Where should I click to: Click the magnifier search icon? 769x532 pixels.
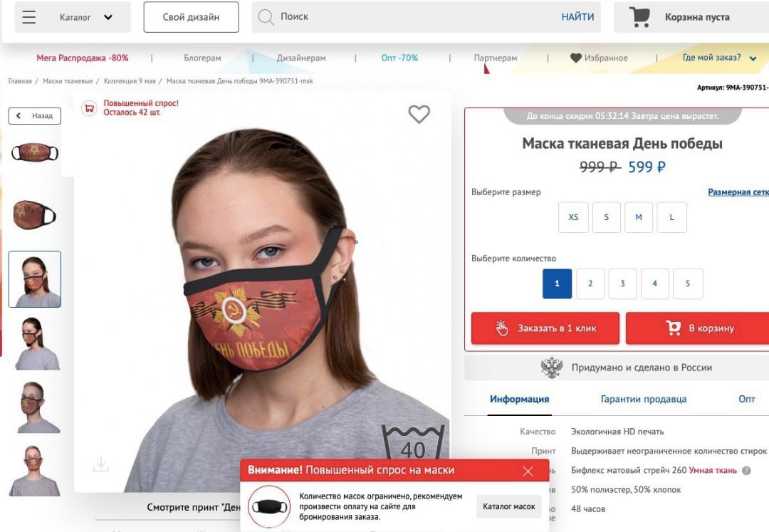click(266, 17)
